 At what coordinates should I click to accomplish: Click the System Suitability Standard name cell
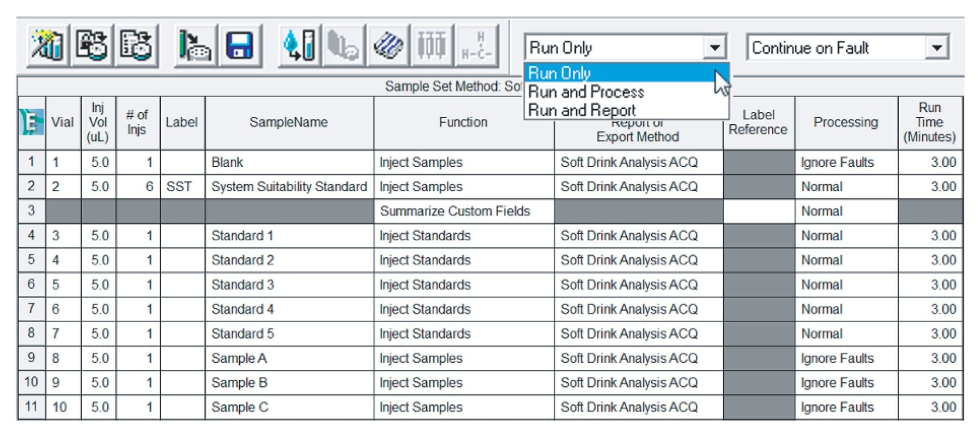click(289, 187)
